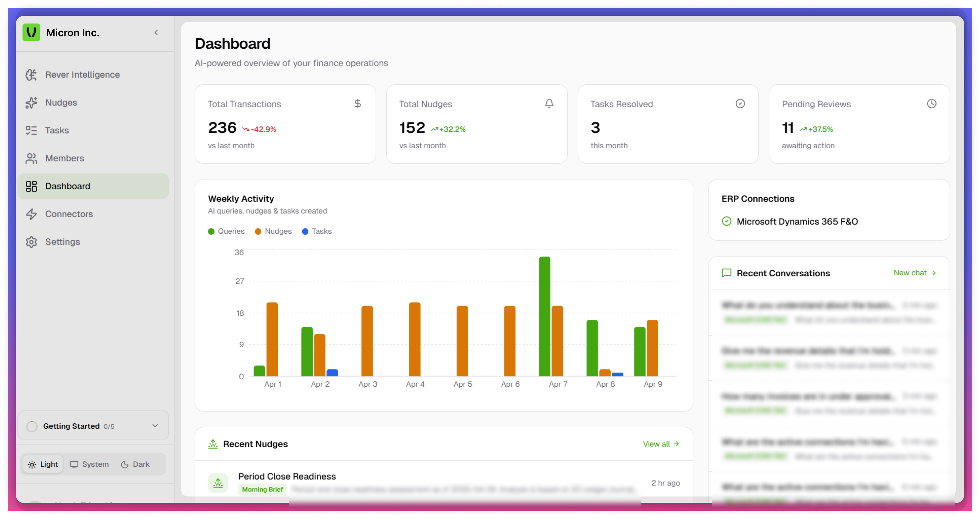Toggle the Queries legend in Weekly Activity
Image resolution: width=980 pixels, height=519 pixels.
[x=226, y=231]
